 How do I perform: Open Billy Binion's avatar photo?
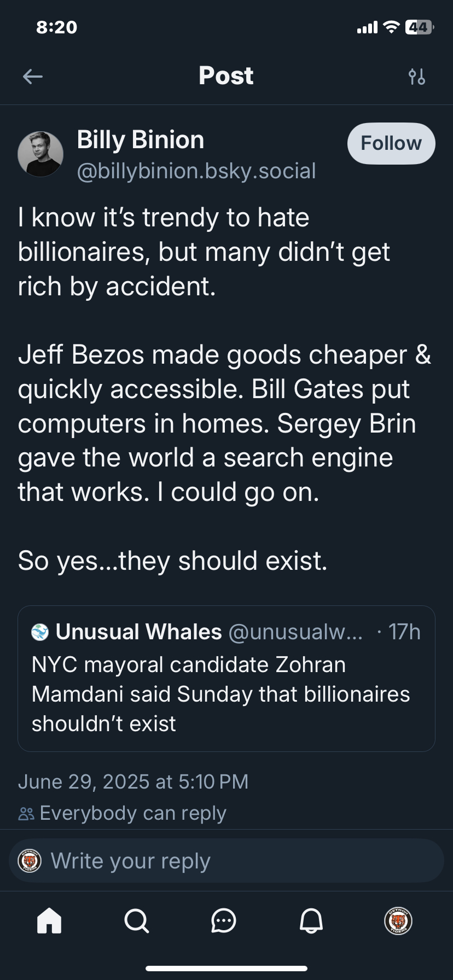(40, 154)
